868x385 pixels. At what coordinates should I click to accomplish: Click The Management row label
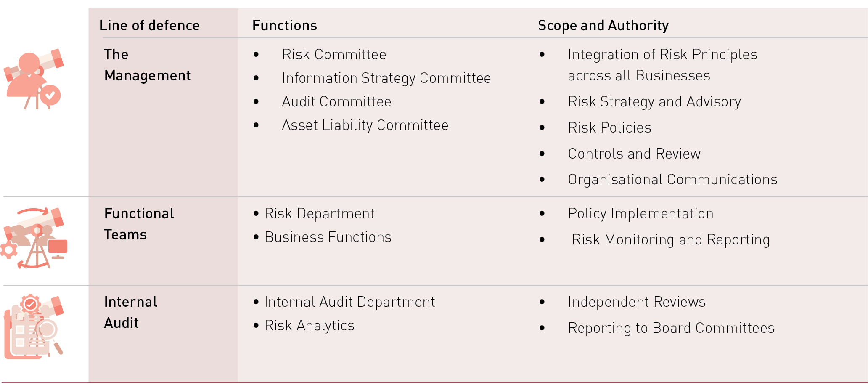pyautogui.click(x=147, y=65)
